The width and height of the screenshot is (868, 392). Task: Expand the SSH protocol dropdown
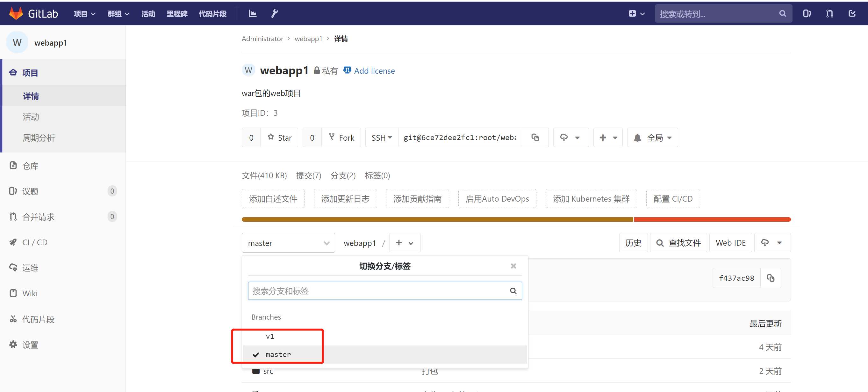(381, 138)
